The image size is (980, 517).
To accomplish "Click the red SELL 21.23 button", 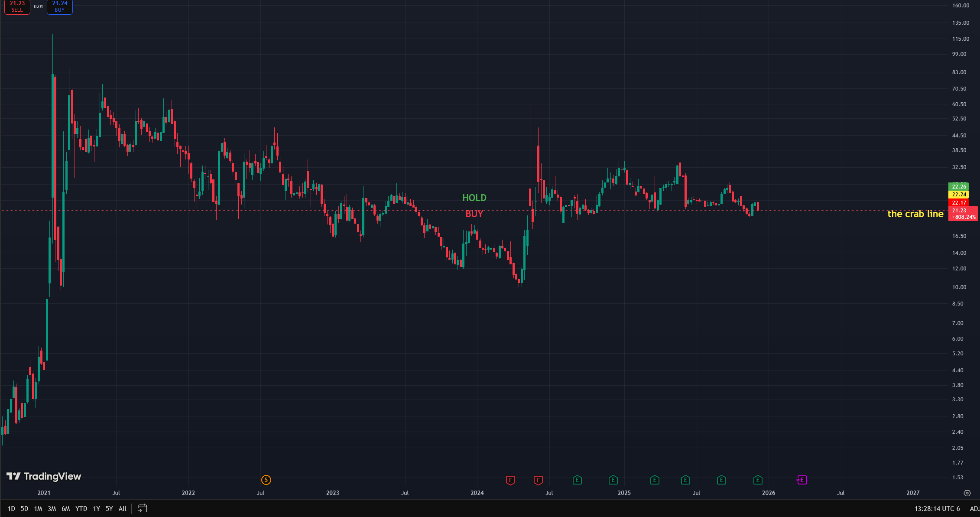I will [17, 7].
